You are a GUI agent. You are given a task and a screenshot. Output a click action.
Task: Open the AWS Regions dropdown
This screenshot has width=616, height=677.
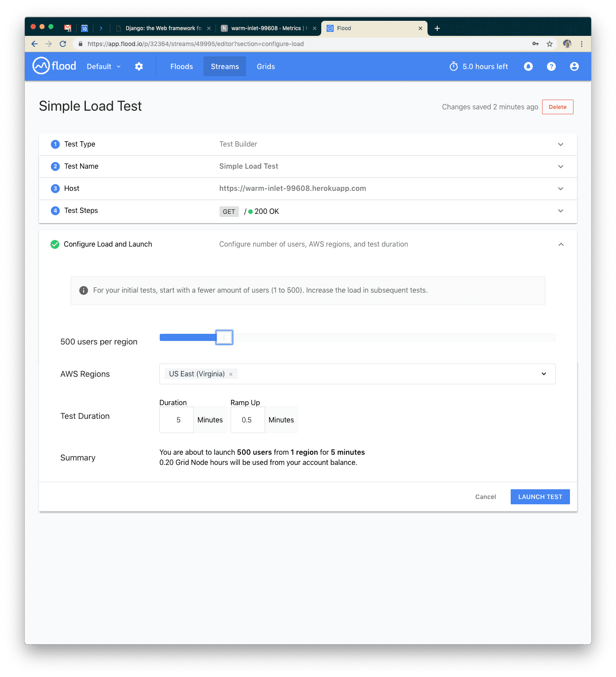(x=544, y=374)
